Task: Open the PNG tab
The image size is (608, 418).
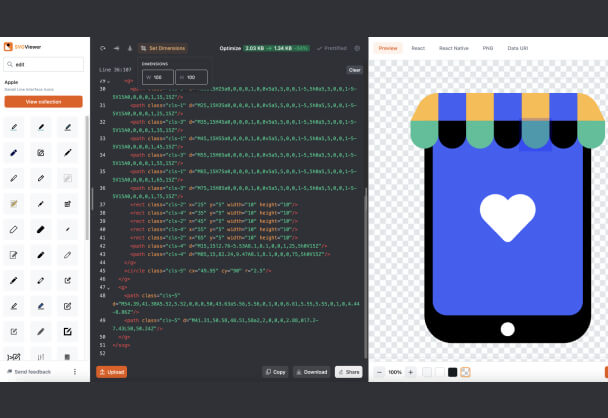Action: 487,47
